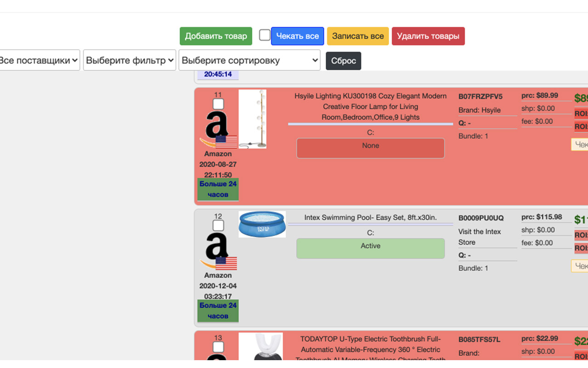
Task: Select the checkbox for item 13
Action: [218, 347]
